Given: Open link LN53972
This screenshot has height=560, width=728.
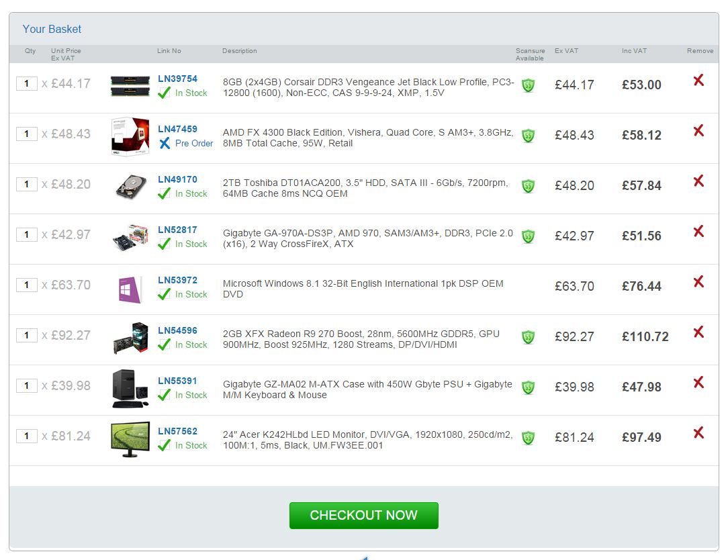Looking at the screenshot, I should (177, 281).
